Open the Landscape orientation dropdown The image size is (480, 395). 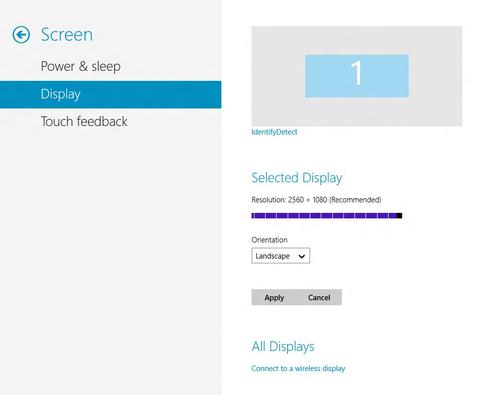[281, 256]
